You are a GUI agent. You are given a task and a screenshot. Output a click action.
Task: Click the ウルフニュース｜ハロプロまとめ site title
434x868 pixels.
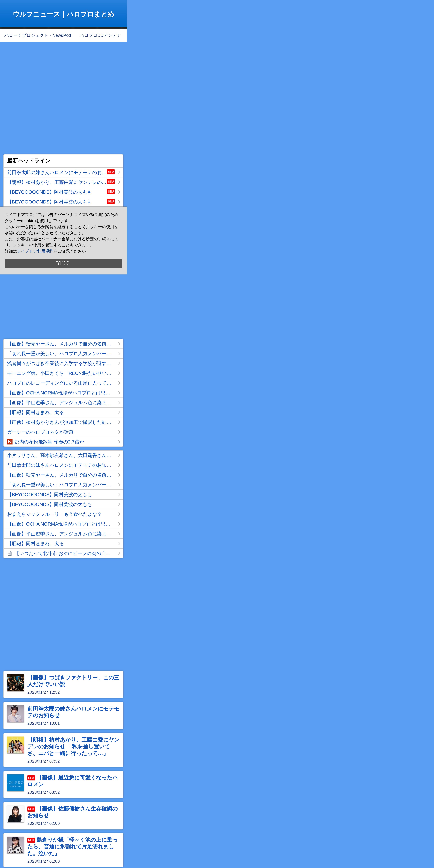(x=63, y=14)
